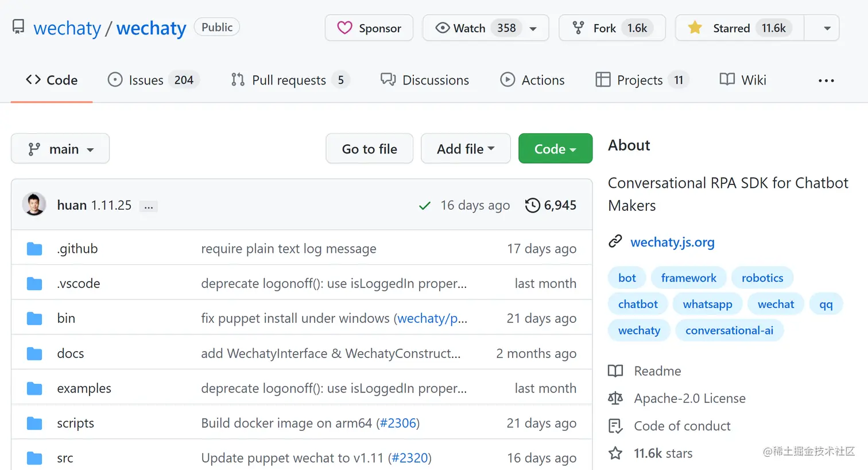Viewport: 868px width, 470px height.
Task: Open the Discussions tab
Action: tap(425, 80)
